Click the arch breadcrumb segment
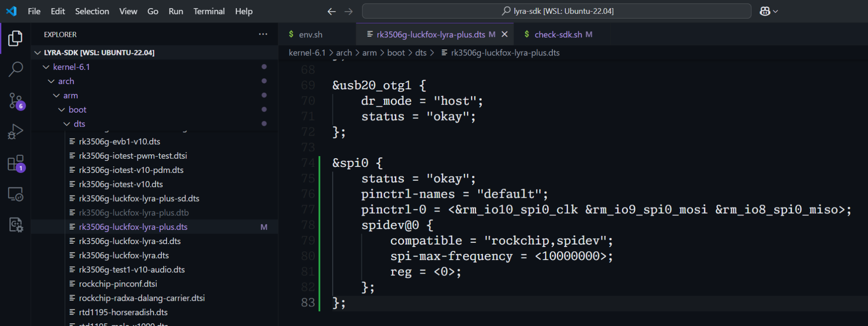The image size is (868, 326). point(344,52)
